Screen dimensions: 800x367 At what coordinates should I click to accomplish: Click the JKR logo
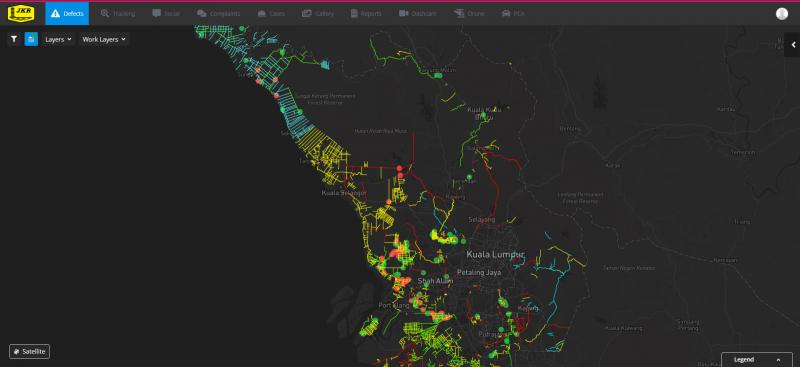pos(21,14)
